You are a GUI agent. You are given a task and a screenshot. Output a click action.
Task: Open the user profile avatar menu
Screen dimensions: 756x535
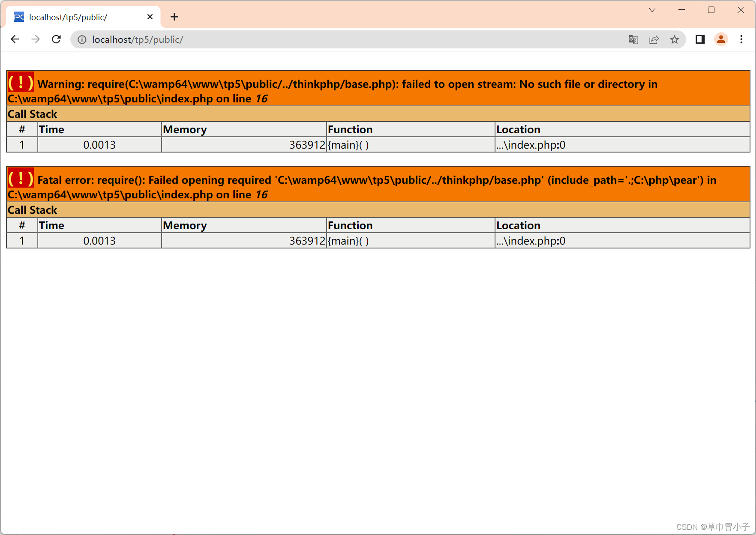(721, 39)
